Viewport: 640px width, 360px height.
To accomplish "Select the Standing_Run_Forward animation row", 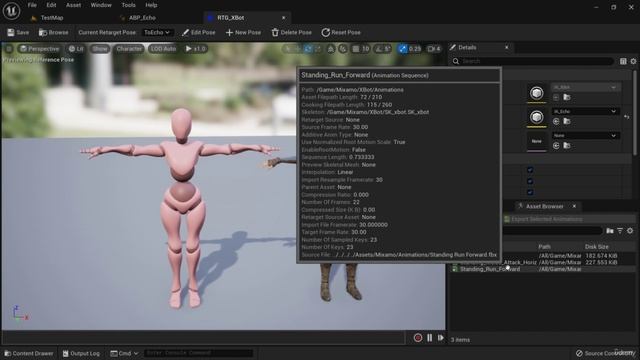I will pos(542,269).
